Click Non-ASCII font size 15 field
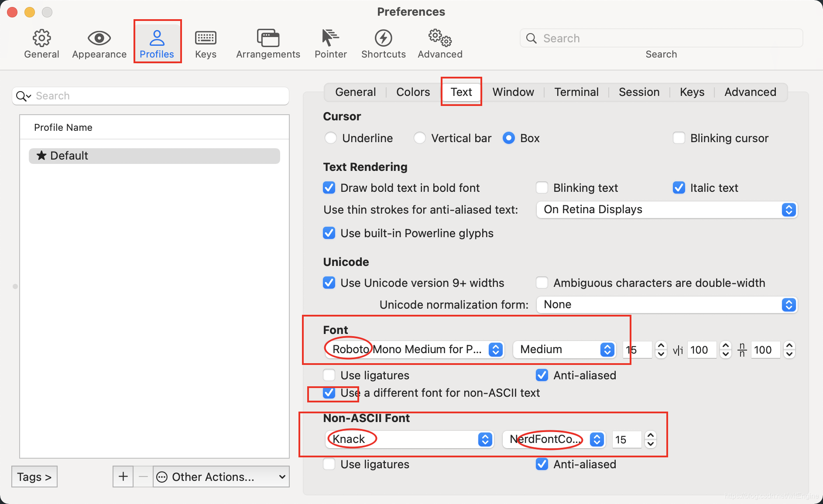This screenshot has height=504, width=823. click(628, 439)
